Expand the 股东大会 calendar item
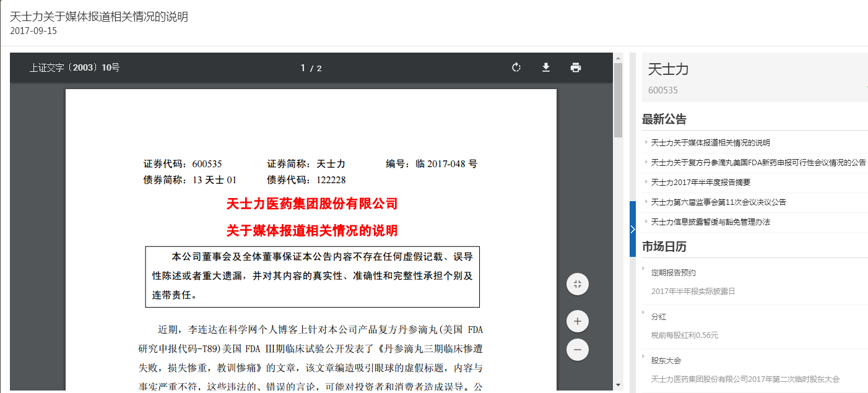This screenshot has height=393, width=868. 666,360
